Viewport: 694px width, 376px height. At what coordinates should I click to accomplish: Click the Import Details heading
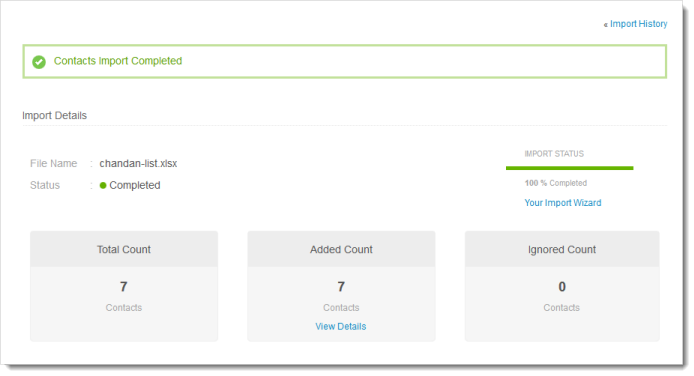54,115
